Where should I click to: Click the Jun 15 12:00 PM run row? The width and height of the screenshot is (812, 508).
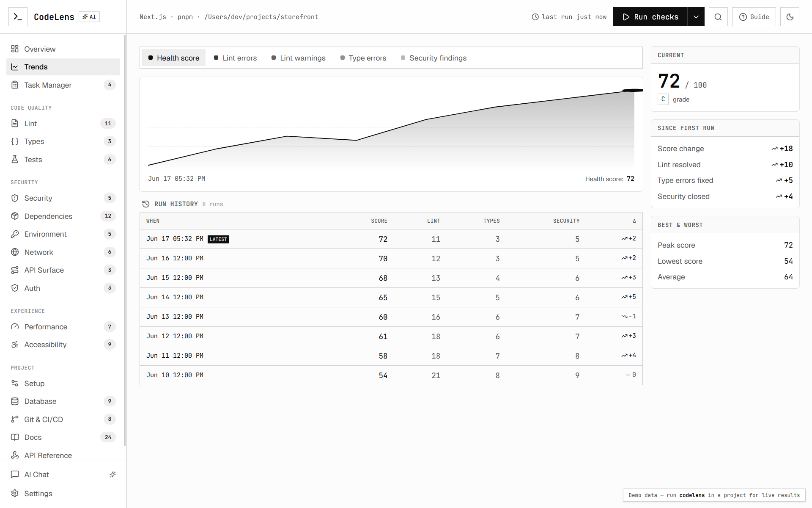pos(391,278)
